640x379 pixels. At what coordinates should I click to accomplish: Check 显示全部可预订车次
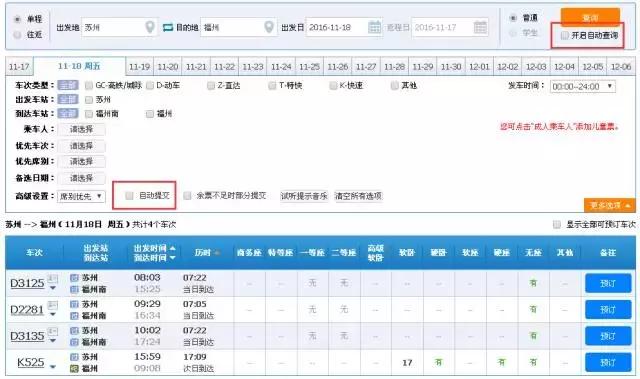click(556, 224)
